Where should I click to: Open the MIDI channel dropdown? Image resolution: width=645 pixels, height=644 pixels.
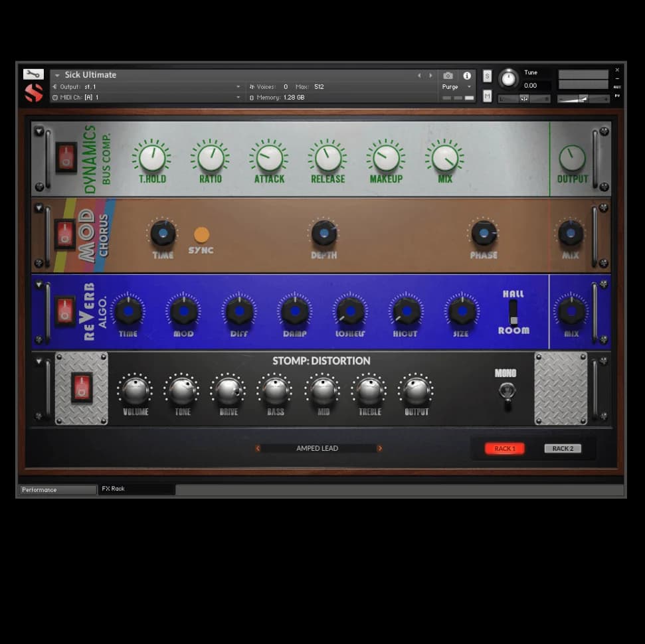pyautogui.click(x=238, y=98)
